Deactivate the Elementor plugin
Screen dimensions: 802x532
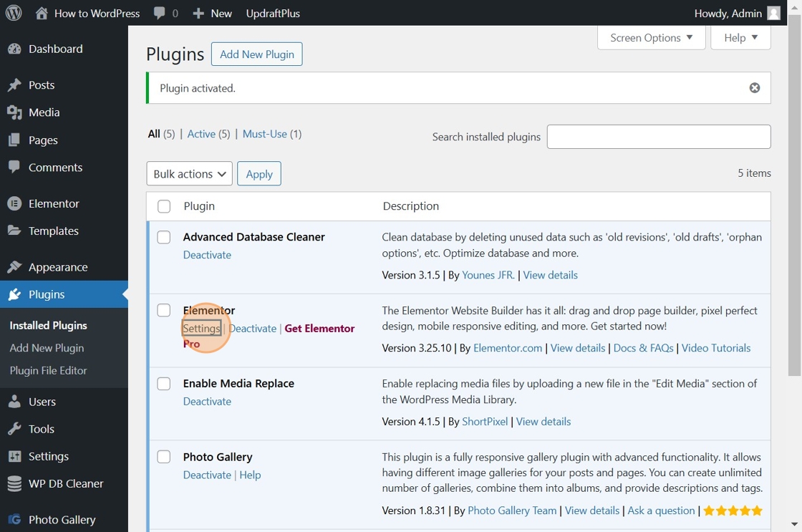point(253,329)
